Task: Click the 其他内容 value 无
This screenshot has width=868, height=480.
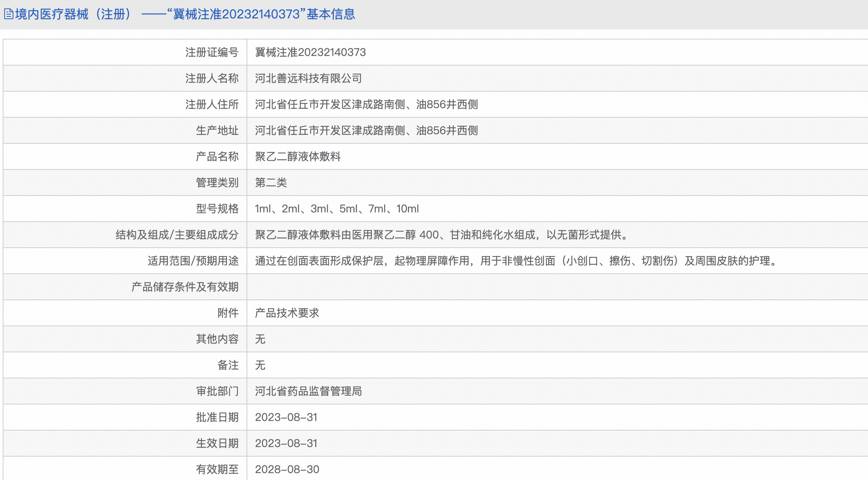Action: point(261,339)
